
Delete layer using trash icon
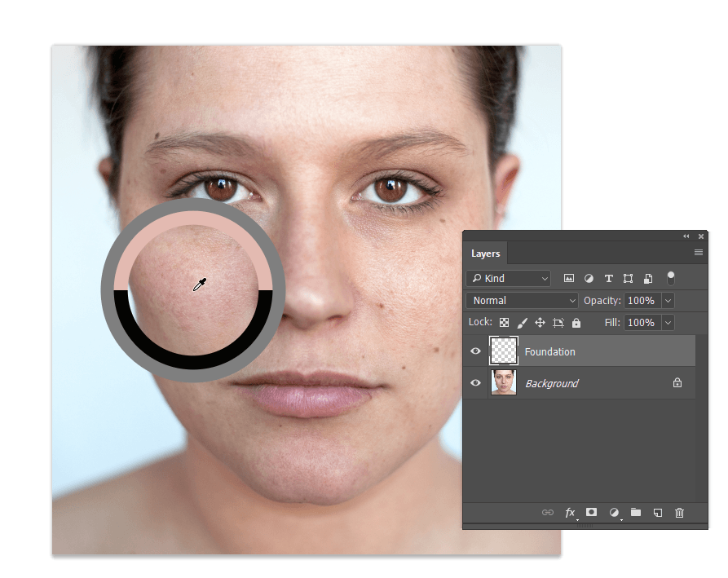click(679, 512)
